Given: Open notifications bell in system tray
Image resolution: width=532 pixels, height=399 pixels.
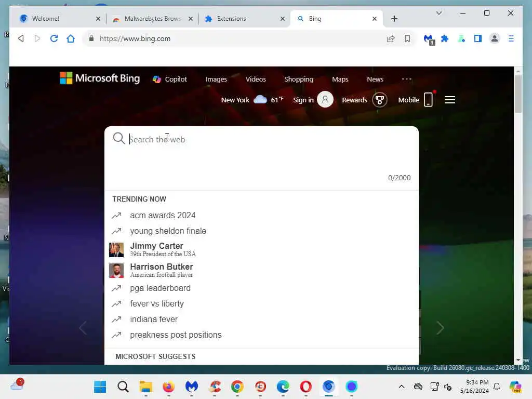Looking at the screenshot, I should 497,387.
